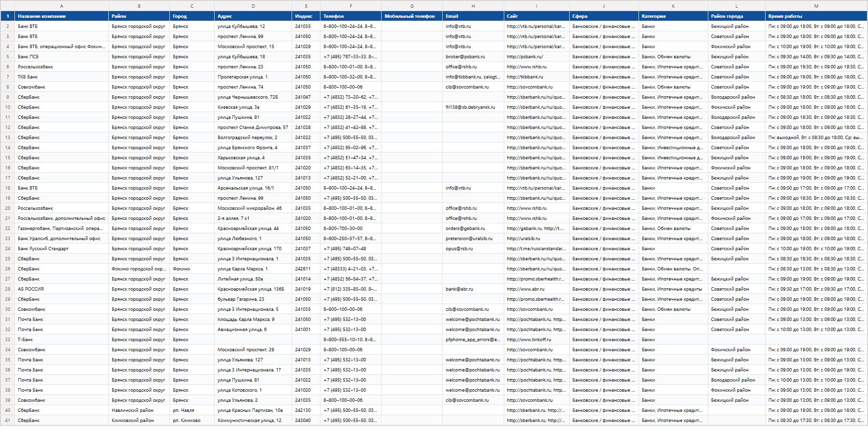868x434 pixels.
Task: Click the address 'Харьковская улица, 4'
Action: pyautogui.click(x=253, y=158)
